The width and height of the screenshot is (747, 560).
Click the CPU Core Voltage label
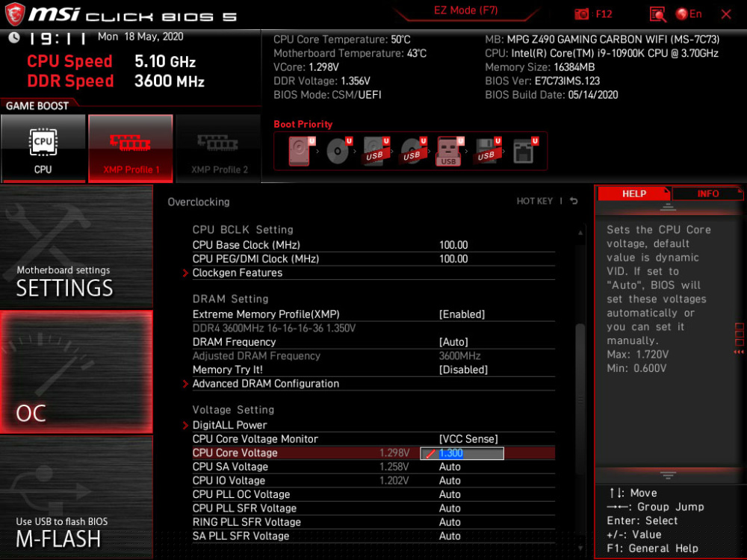point(235,453)
